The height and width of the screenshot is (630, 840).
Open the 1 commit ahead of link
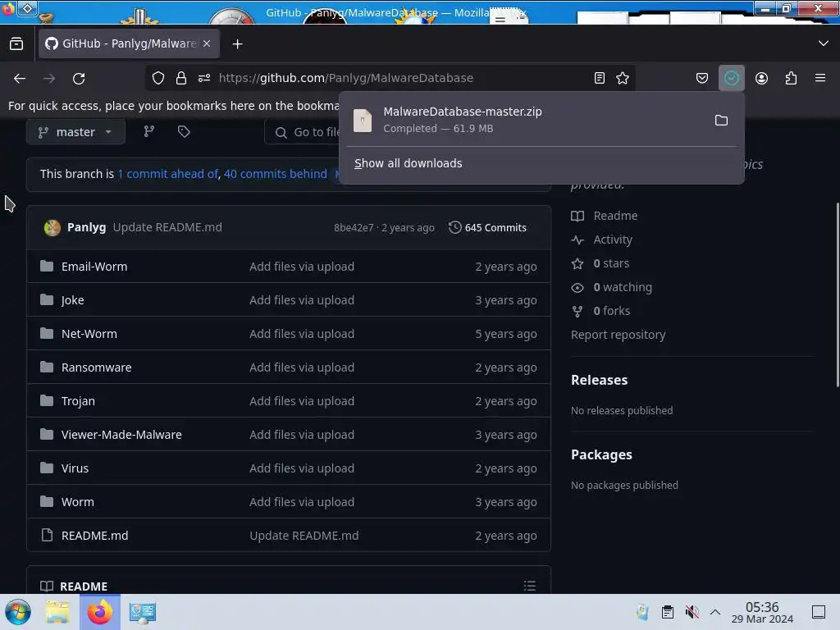[x=168, y=174]
